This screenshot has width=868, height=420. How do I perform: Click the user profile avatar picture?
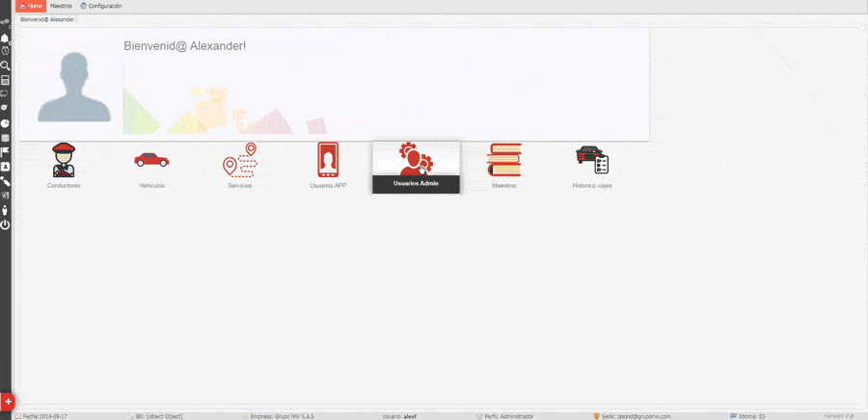71,87
